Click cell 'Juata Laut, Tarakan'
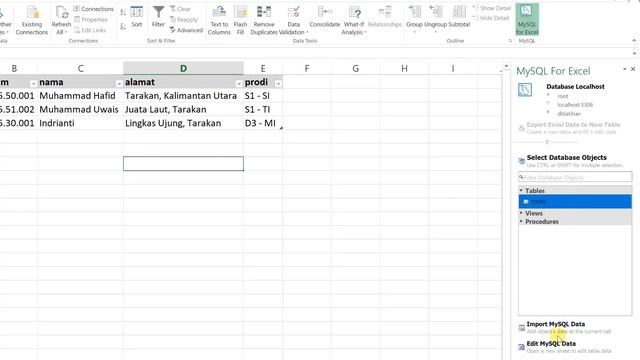This screenshot has width=640, height=360. pyautogui.click(x=183, y=109)
